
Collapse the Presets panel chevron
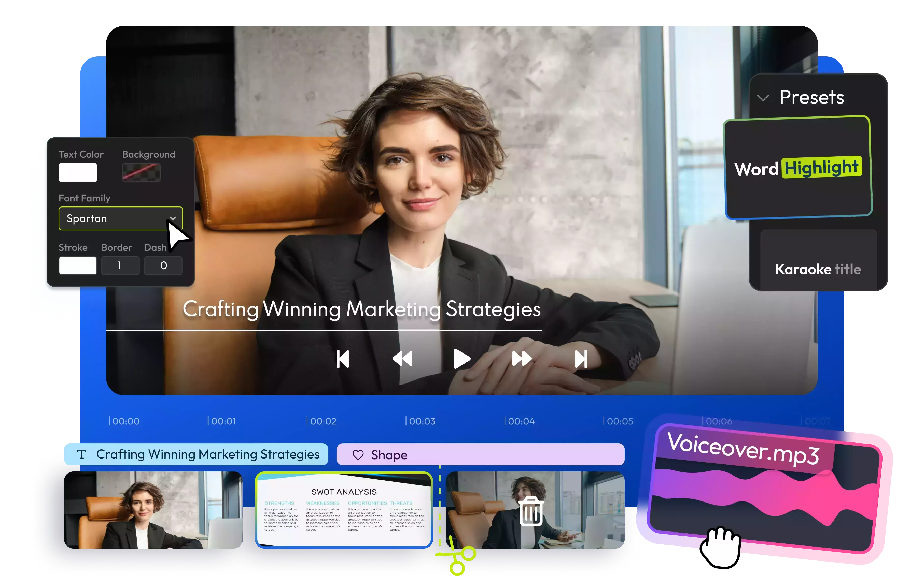click(763, 98)
